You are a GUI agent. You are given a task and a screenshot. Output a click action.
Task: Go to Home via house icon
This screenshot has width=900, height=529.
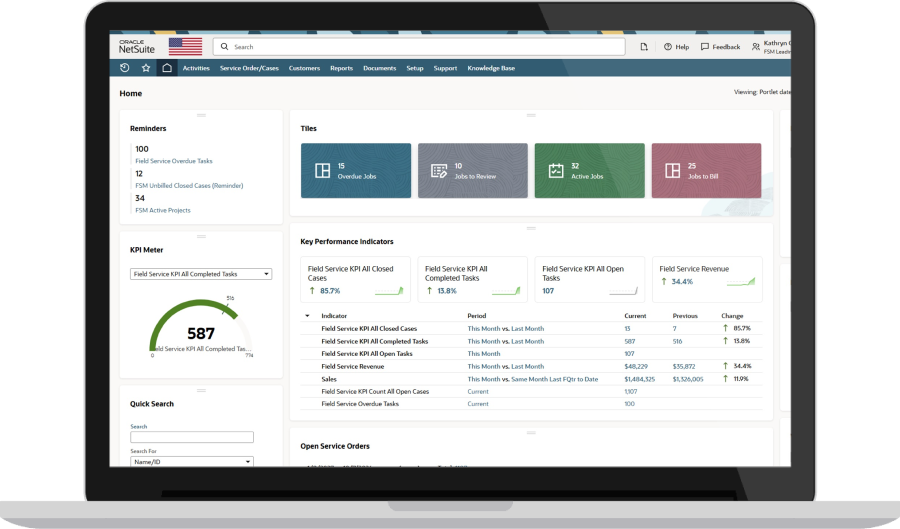coord(167,68)
